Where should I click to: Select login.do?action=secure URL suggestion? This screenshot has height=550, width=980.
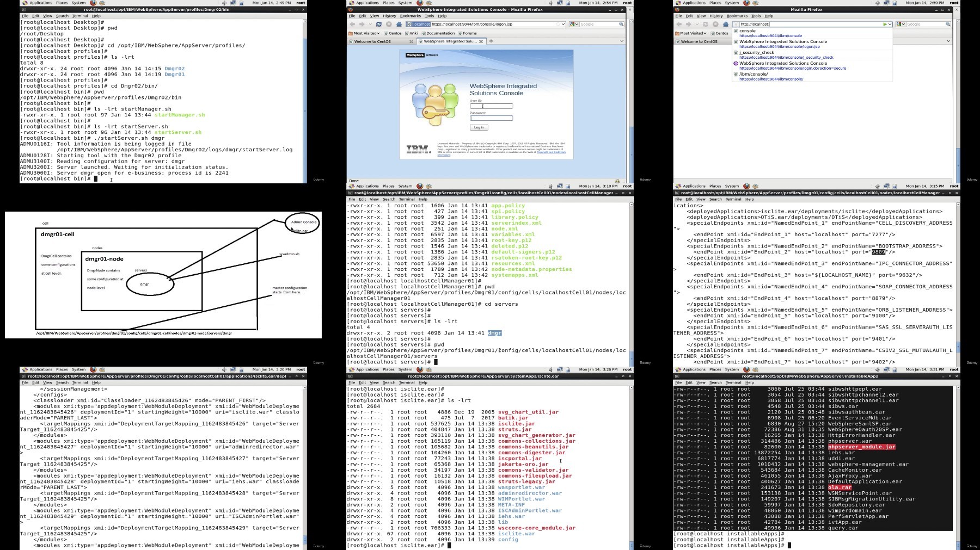(x=812, y=66)
